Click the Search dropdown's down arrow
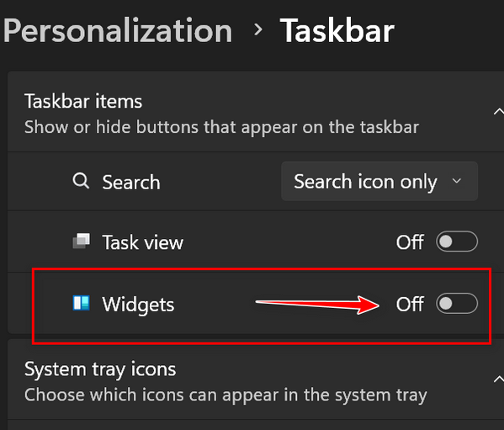 (x=456, y=181)
